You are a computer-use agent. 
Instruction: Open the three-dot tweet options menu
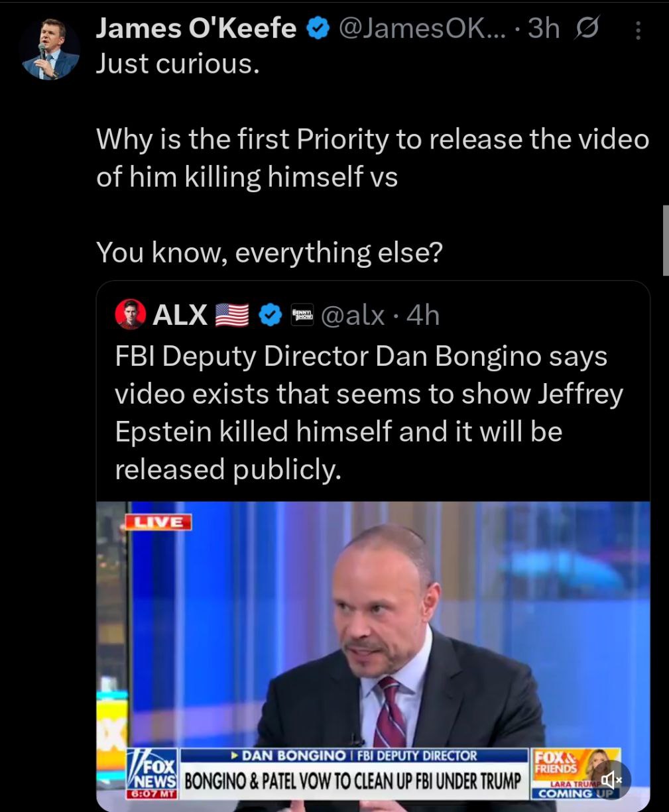click(x=638, y=30)
